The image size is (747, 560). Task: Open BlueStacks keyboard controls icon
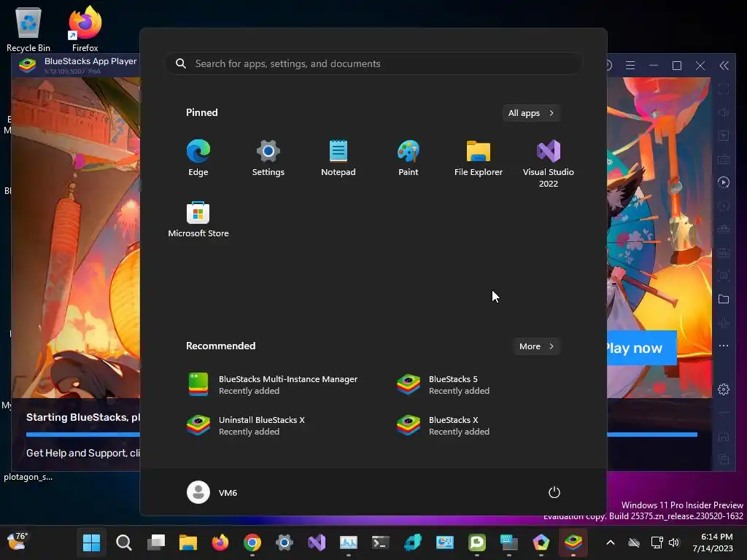[724, 159]
